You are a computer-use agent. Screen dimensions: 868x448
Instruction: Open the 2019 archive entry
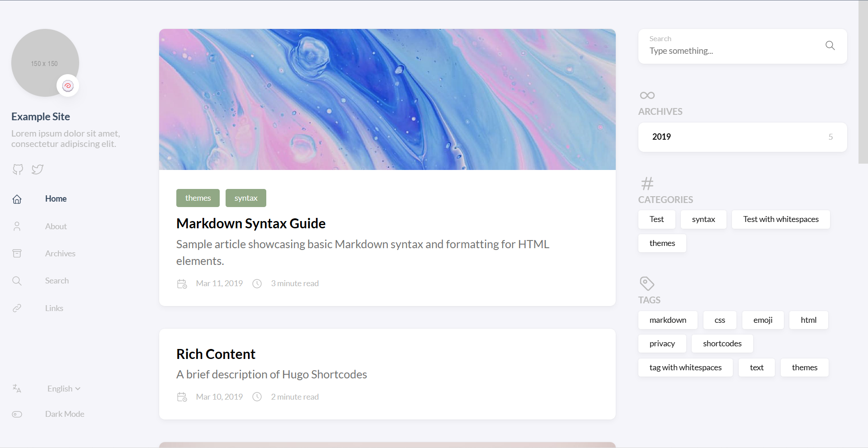[742, 137]
